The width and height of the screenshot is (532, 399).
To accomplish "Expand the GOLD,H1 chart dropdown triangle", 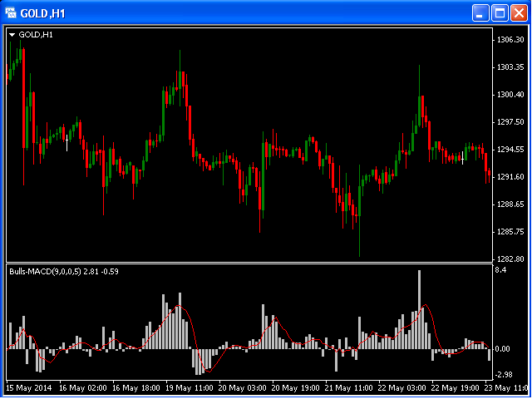I will (x=12, y=35).
